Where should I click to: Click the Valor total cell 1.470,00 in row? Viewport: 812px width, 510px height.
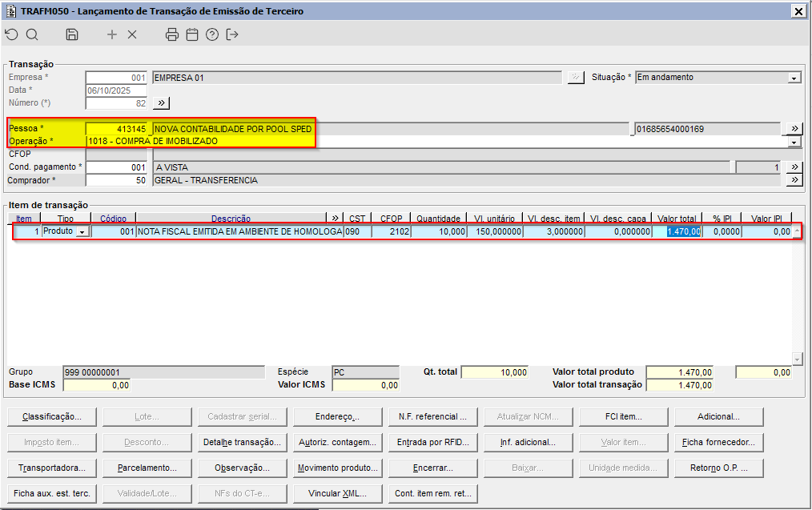pyautogui.click(x=677, y=232)
